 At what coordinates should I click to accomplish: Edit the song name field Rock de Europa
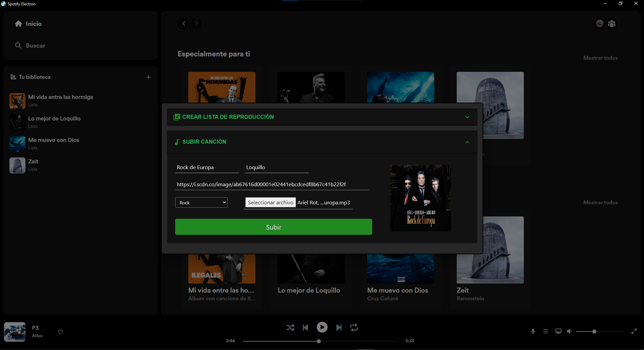pyautogui.click(x=207, y=167)
